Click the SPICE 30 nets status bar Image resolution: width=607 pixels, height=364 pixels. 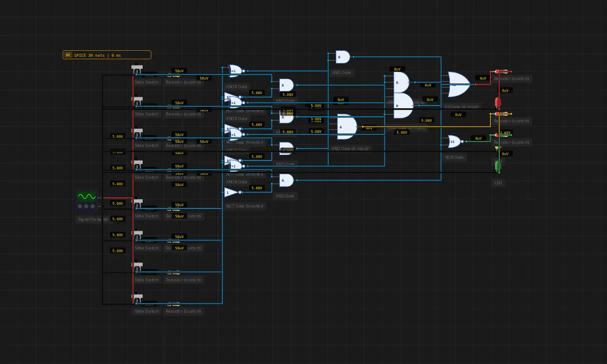tap(107, 55)
